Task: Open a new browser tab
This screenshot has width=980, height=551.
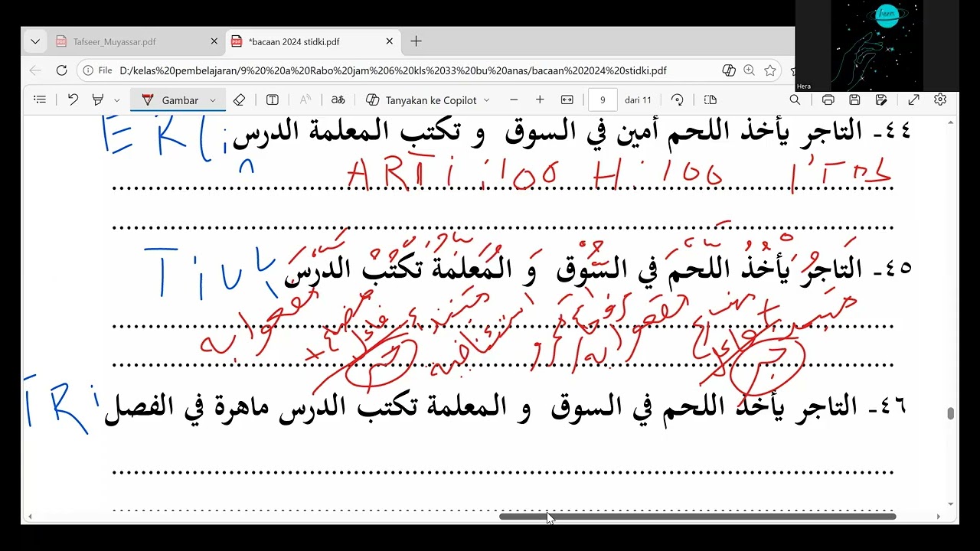Action: pos(416,41)
